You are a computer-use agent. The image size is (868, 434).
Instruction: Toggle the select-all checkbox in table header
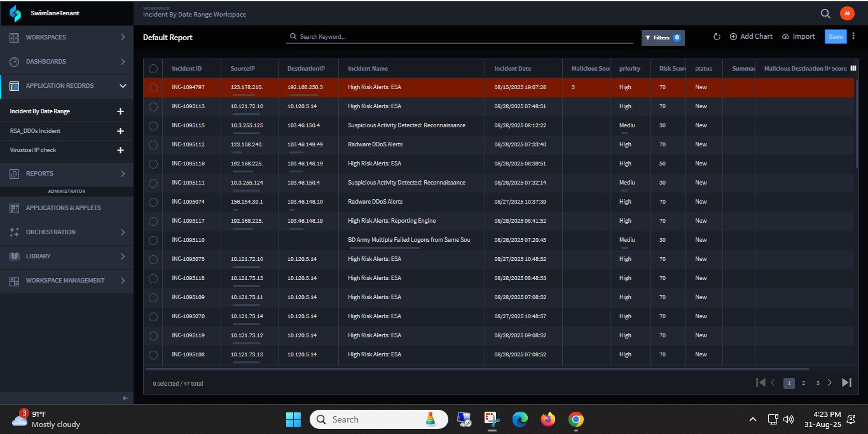(x=153, y=69)
